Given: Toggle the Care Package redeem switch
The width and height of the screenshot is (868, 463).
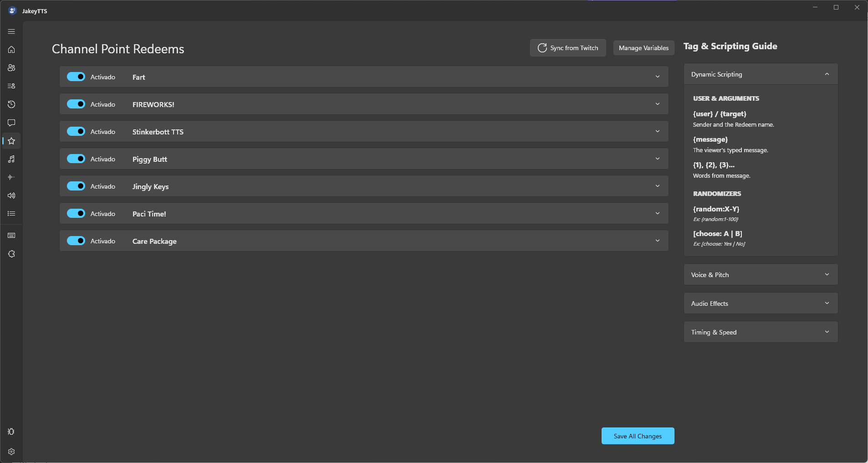Looking at the screenshot, I should pos(76,241).
